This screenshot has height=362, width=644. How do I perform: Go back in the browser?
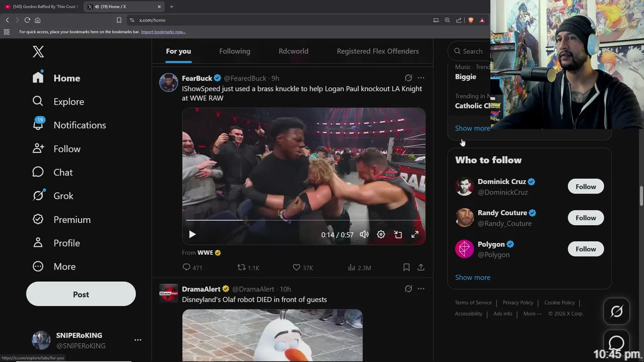7,20
